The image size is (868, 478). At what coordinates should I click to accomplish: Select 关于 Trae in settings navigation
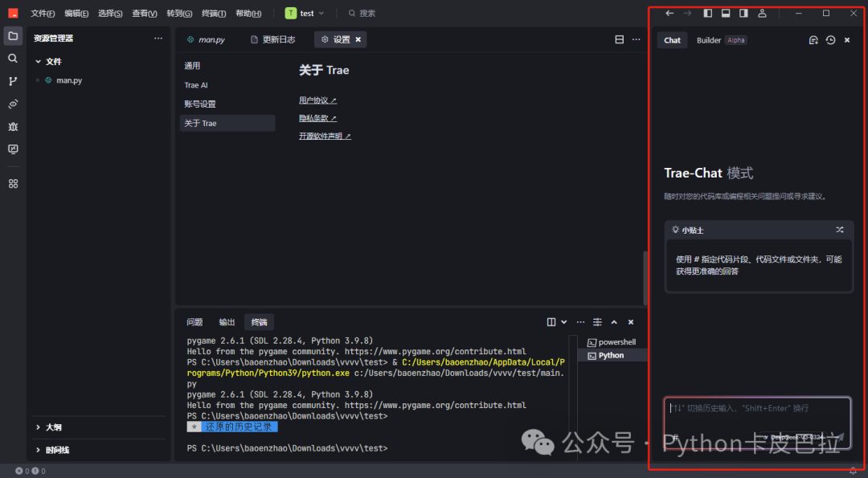coord(227,123)
